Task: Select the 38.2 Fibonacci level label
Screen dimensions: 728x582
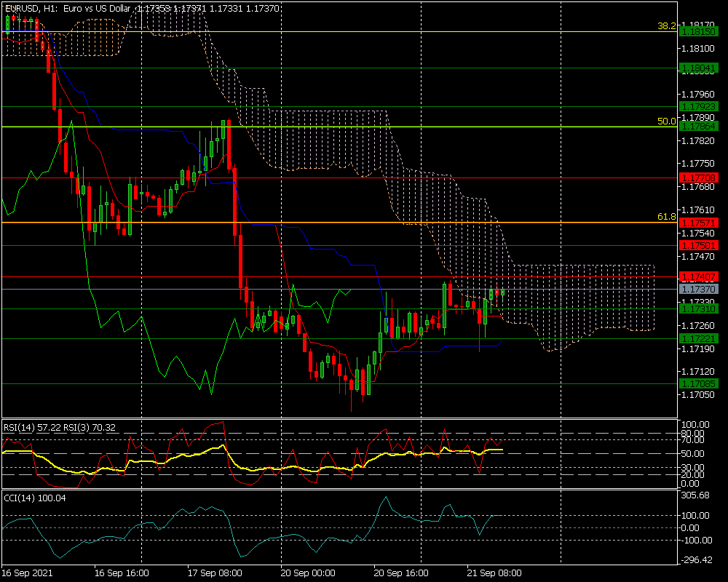Action: (x=667, y=26)
